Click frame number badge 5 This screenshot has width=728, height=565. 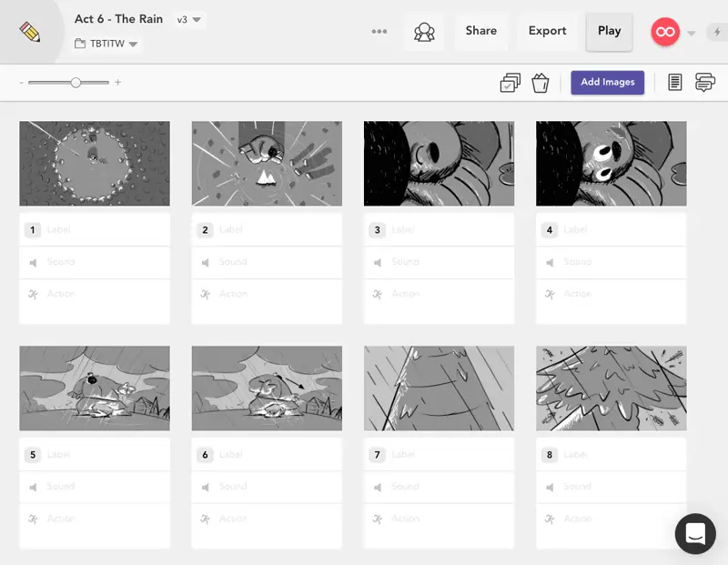click(33, 455)
